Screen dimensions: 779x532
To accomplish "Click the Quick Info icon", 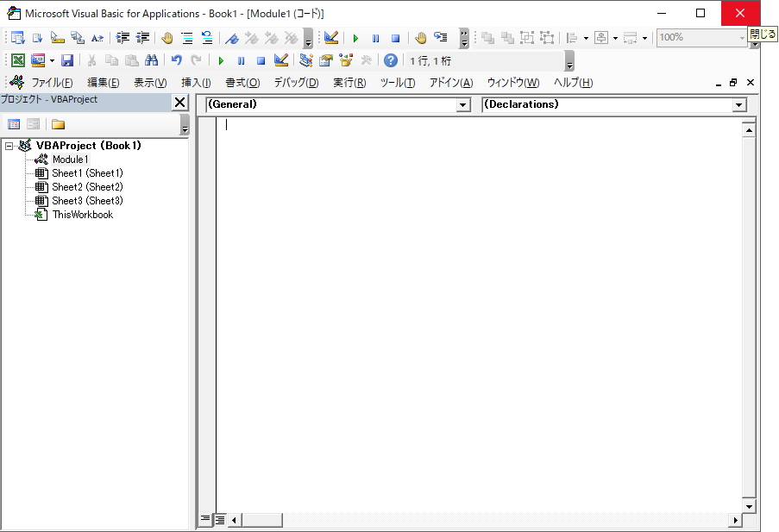I will tap(58, 38).
